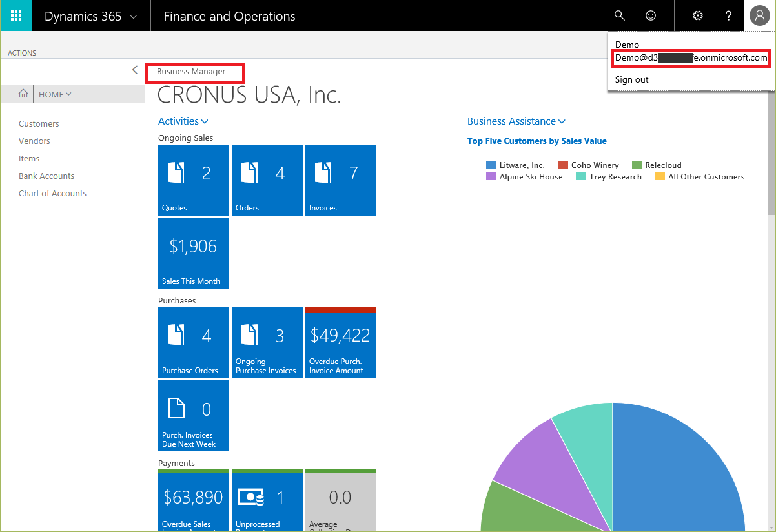This screenshot has height=532, width=776.
Task: Click the Purchases group label
Action: [177, 300]
